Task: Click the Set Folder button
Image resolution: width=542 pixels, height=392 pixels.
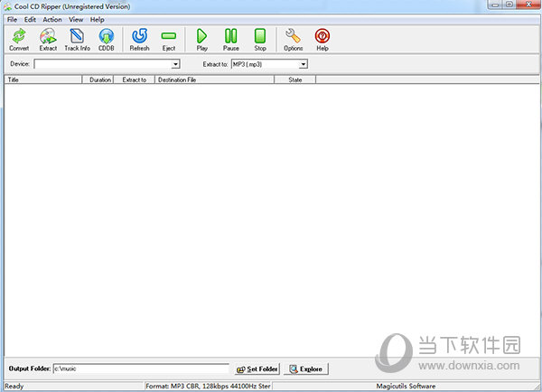Action: point(257,369)
